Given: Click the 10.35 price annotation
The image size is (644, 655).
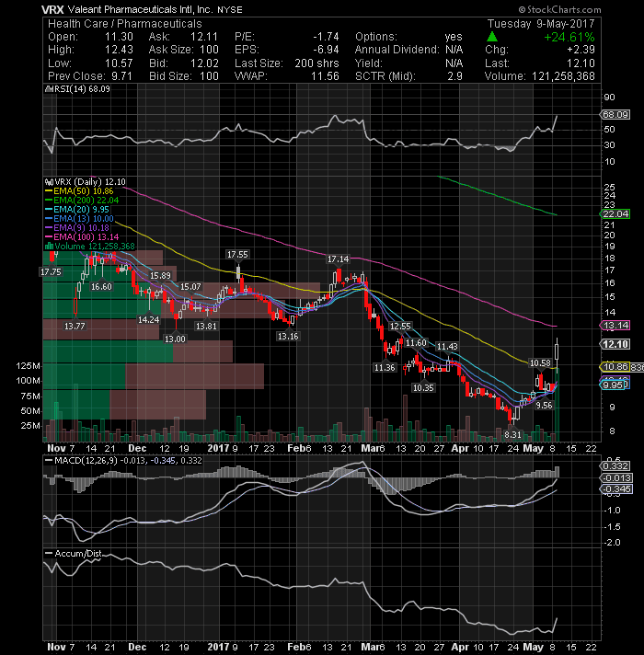Looking at the screenshot, I should (x=423, y=387).
